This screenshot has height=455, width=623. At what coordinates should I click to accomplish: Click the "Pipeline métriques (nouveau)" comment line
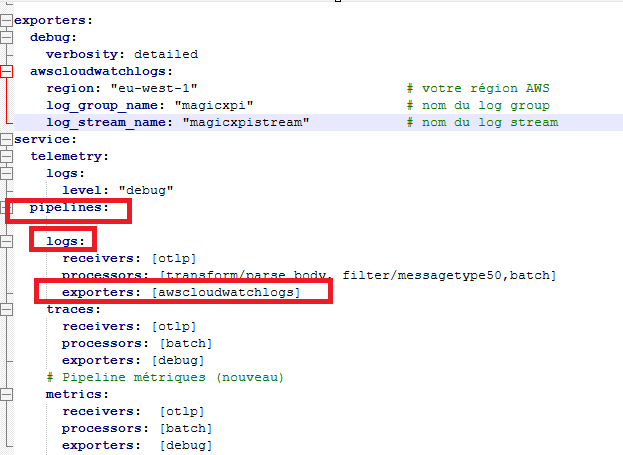click(165, 377)
